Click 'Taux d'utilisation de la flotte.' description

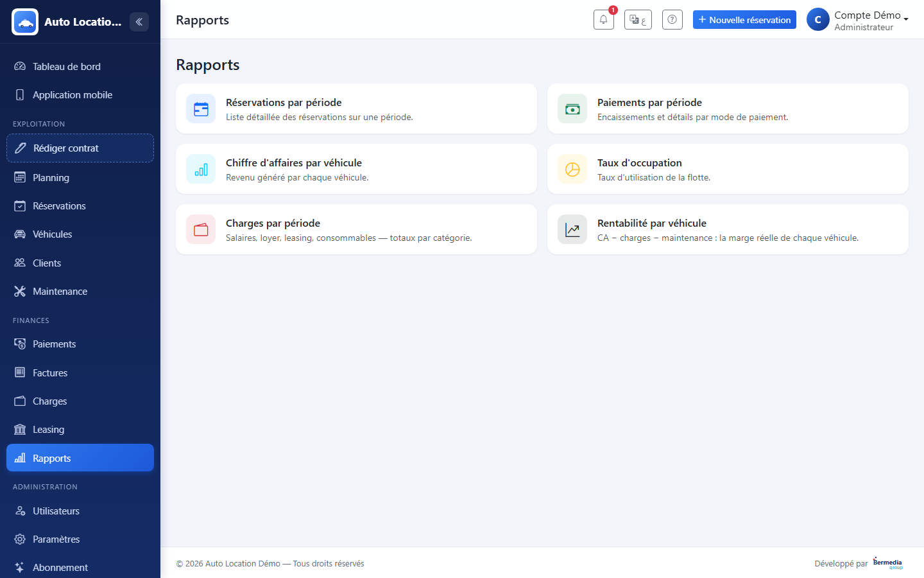click(x=654, y=177)
